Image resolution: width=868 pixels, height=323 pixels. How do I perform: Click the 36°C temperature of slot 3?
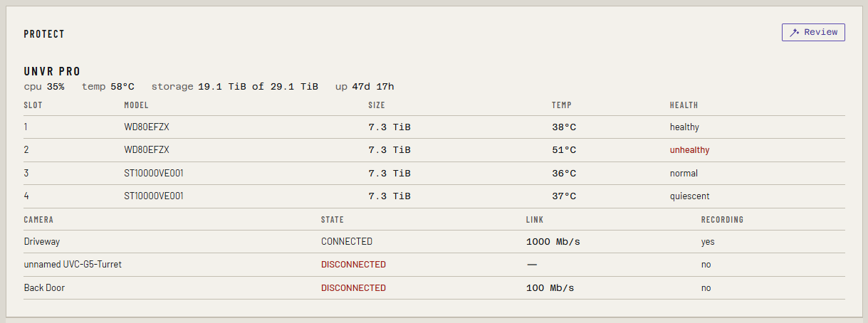point(564,174)
